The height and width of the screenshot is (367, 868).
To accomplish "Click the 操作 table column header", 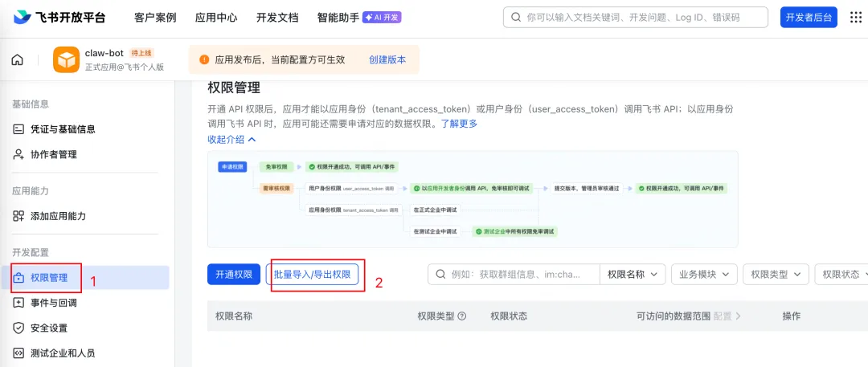I will tap(791, 316).
